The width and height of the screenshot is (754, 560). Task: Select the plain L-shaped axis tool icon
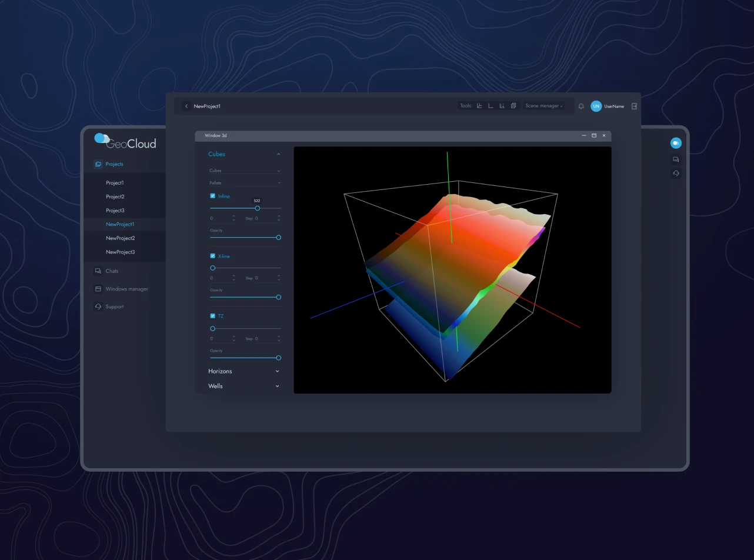click(491, 106)
